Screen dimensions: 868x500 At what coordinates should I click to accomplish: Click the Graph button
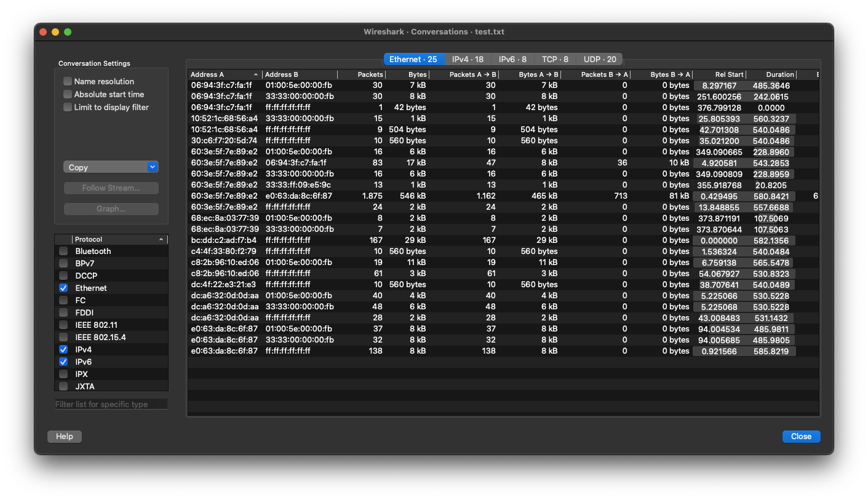tap(111, 209)
